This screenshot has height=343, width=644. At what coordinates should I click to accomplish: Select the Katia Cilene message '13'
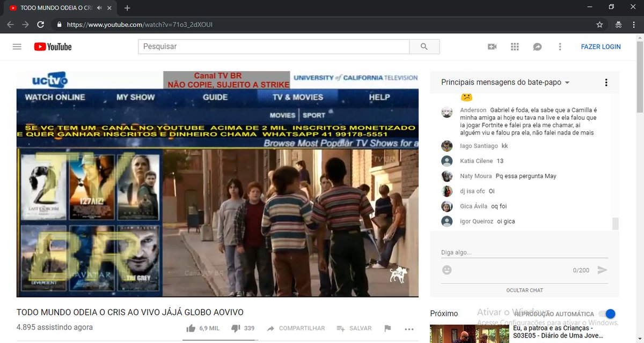point(500,161)
